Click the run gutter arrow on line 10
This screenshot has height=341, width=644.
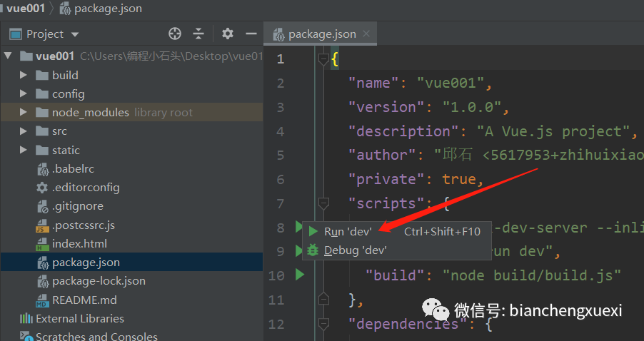tap(300, 275)
